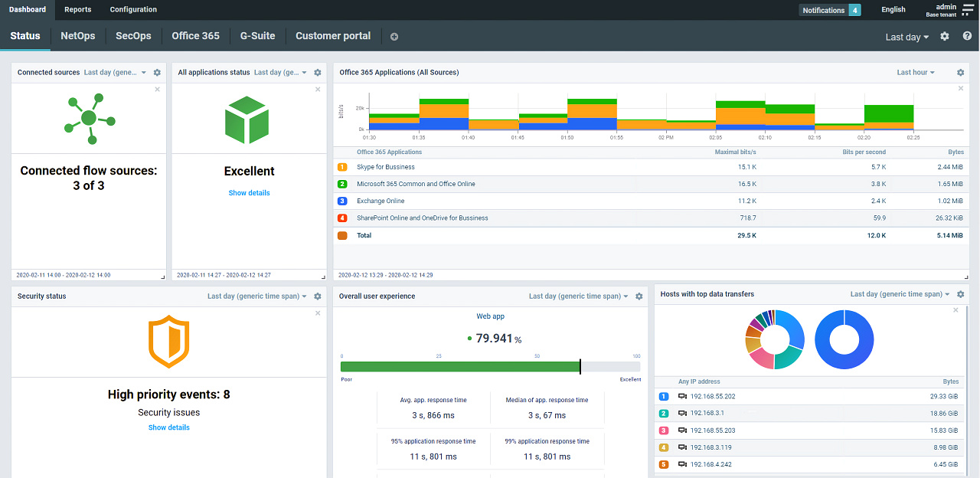980x478 pixels.
Task: Open the global Last day time range dropdown
Action: [x=907, y=37]
